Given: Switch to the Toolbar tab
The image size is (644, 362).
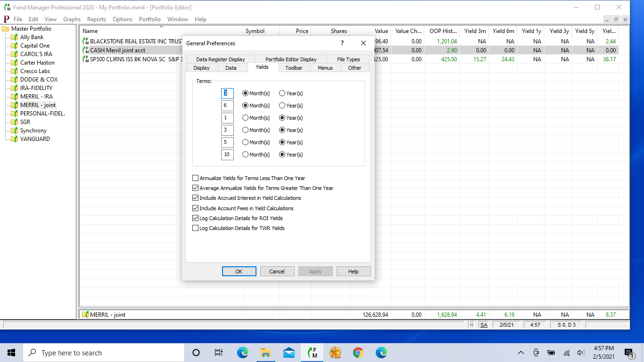Looking at the screenshot, I should (x=294, y=68).
